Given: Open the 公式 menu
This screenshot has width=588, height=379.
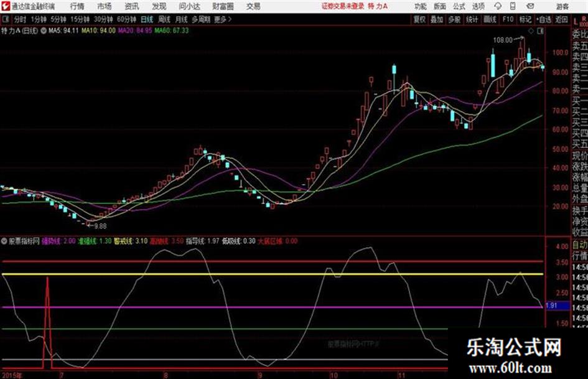Looking at the screenshot, I should click(x=459, y=6).
